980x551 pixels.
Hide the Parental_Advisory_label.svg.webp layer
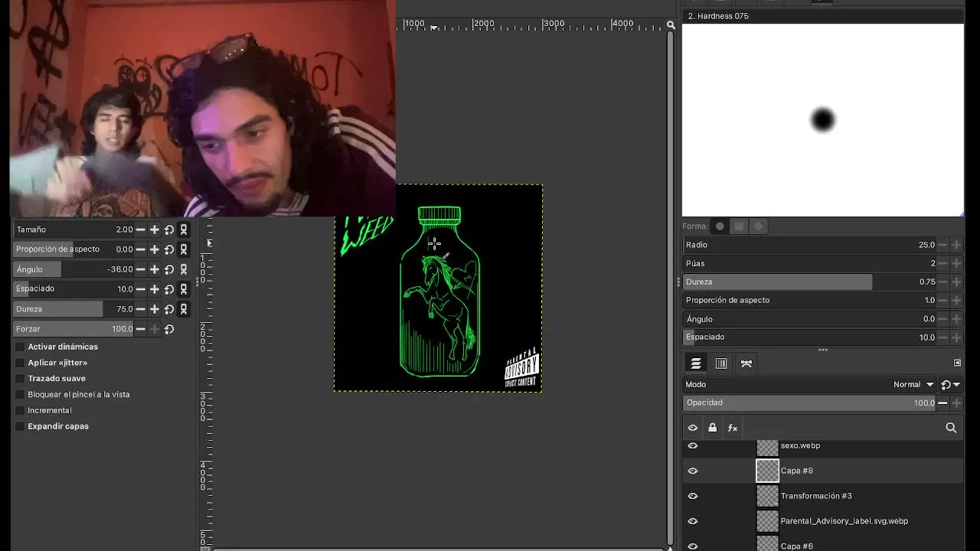pos(693,521)
